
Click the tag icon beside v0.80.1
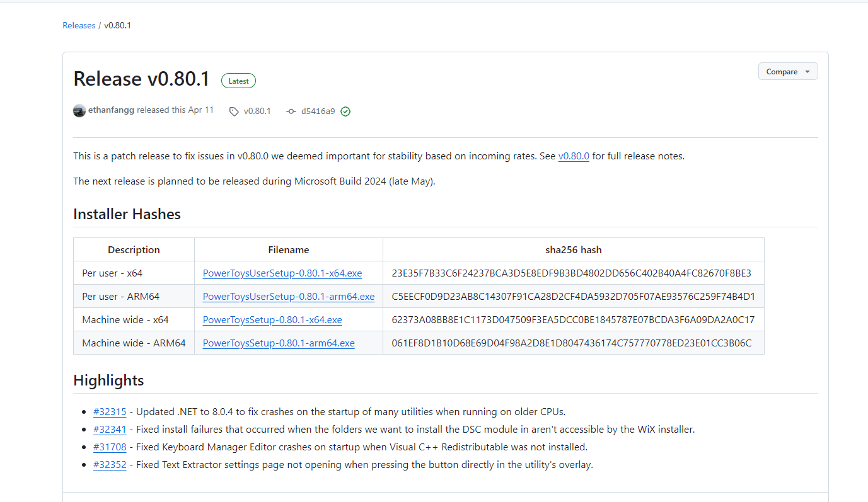pyautogui.click(x=234, y=111)
